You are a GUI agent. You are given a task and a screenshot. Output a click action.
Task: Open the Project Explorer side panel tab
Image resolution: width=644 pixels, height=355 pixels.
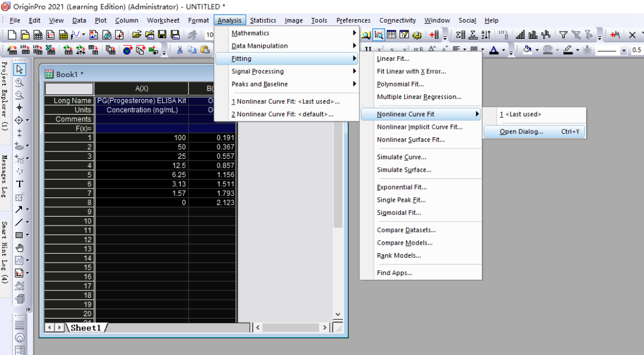pyautogui.click(x=4, y=95)
